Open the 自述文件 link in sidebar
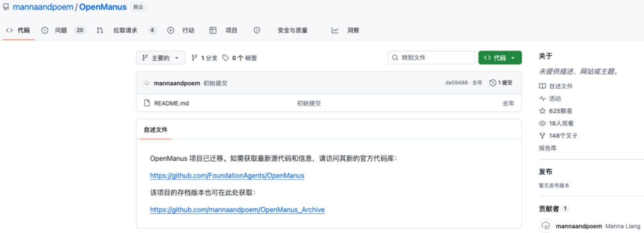The width and height of the screenshot is (644, 233). tap(561, 86)
